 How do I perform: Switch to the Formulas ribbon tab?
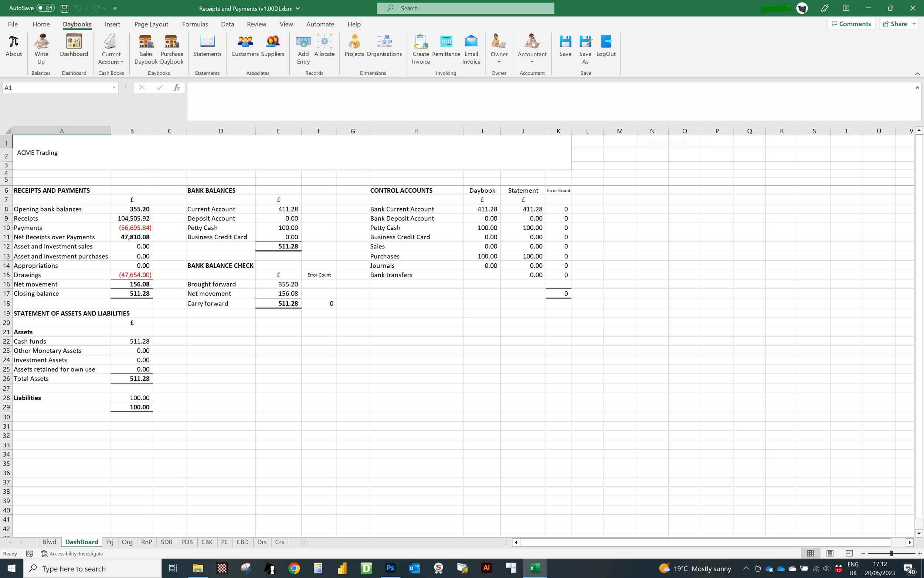point(195,24)
